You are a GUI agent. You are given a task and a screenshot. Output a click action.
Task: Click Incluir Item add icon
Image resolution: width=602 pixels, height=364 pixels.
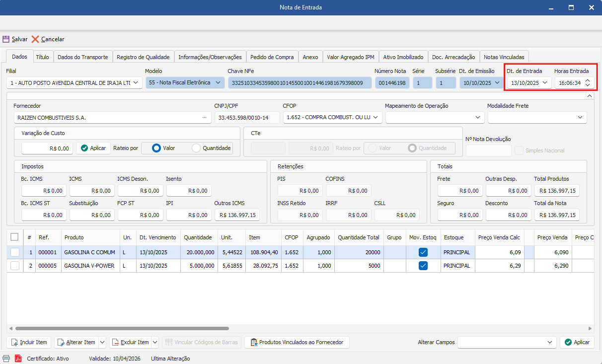coord(14,342)
